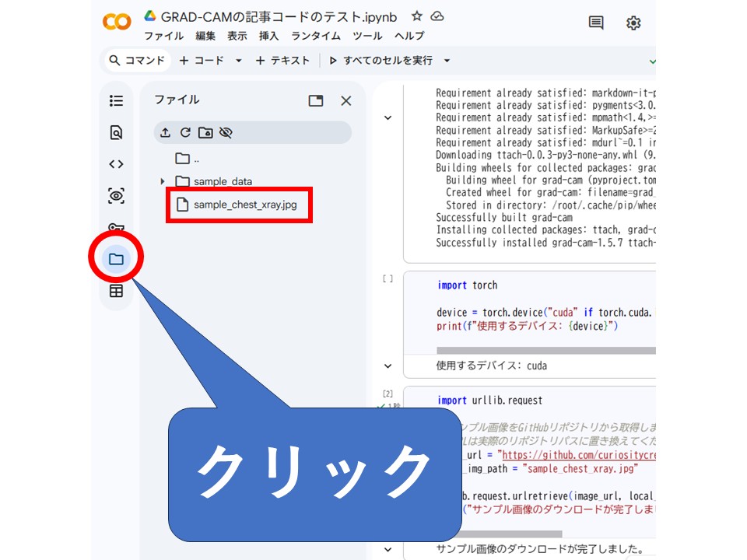This screenshot has height=560, width=747.
Task: Open the 挿入 menu
Action: coord(268,37)
